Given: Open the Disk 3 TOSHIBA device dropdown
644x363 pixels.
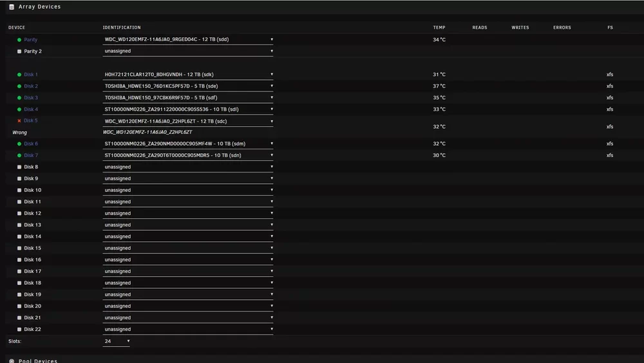Looking at the screenshot, I should (187, 97).
